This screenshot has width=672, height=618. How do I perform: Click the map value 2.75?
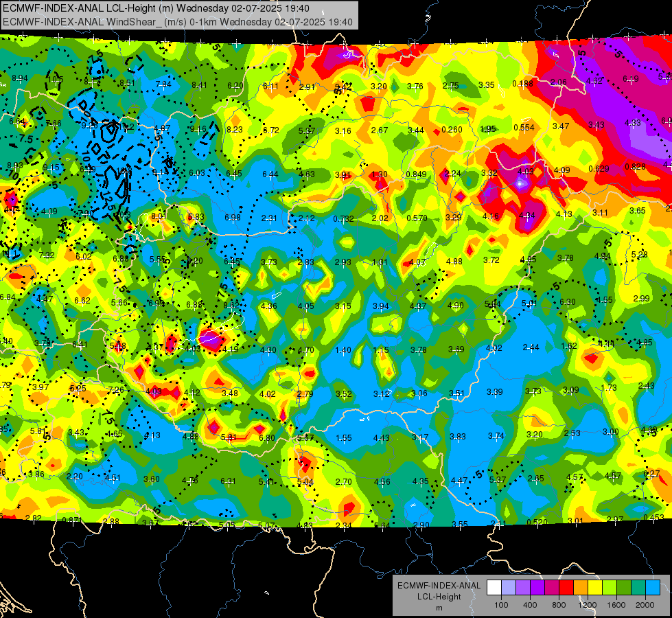click(x=451, y=86)
